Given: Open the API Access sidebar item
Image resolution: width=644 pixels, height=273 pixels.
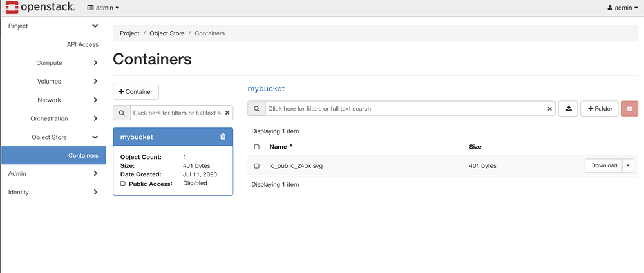Looking at the screenshot, I should 82,44.
